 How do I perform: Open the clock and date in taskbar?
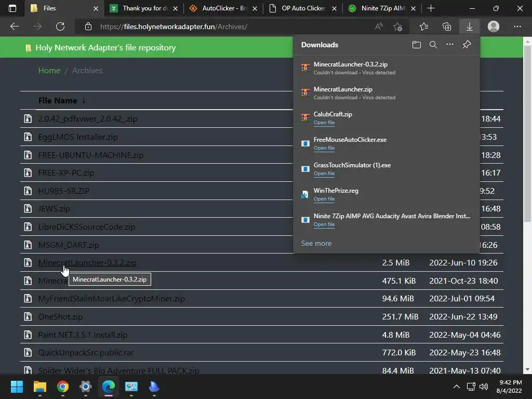point(509,387)
